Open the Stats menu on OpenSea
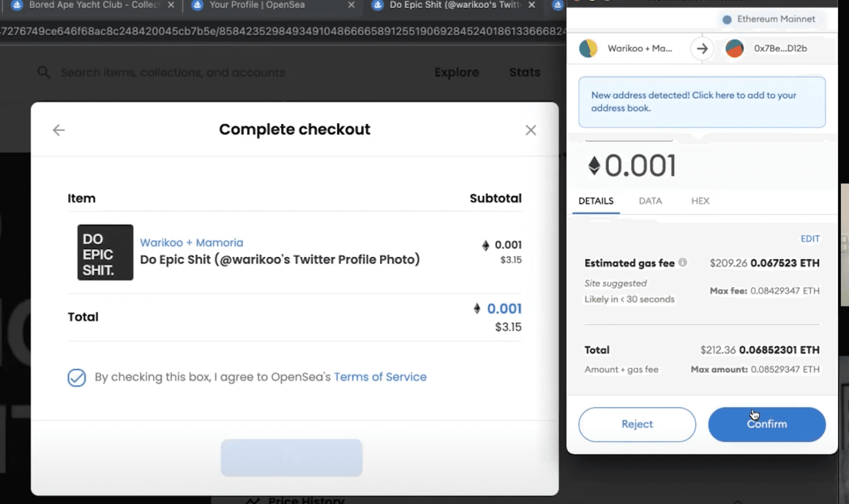Image resolution: width=849 pixels, height=504 pixels. [525, 72]
